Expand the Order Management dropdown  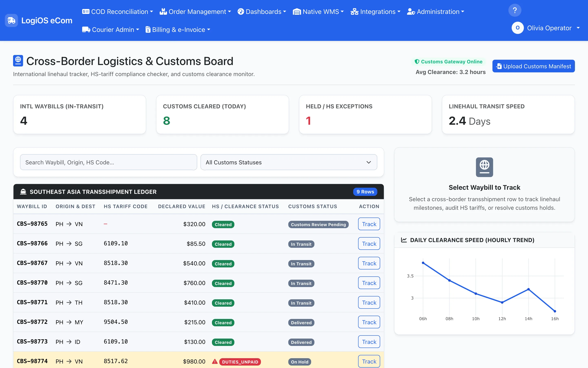[195, 12]
